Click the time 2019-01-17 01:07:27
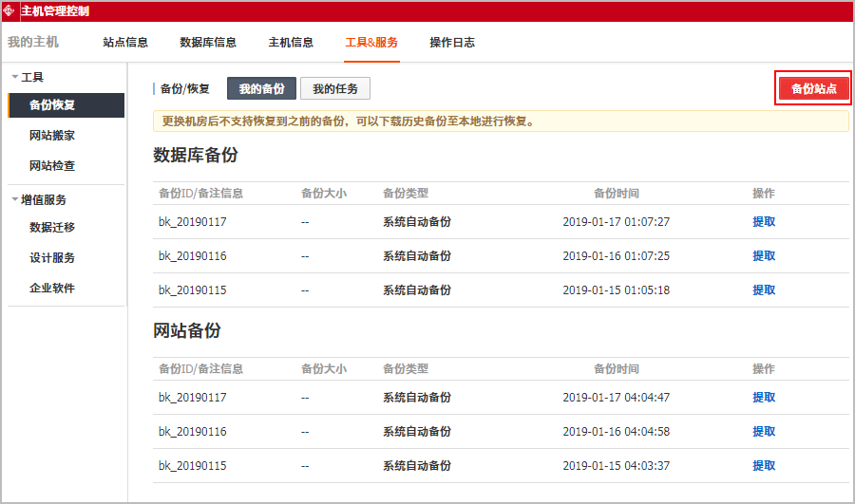 click(617, 222)
